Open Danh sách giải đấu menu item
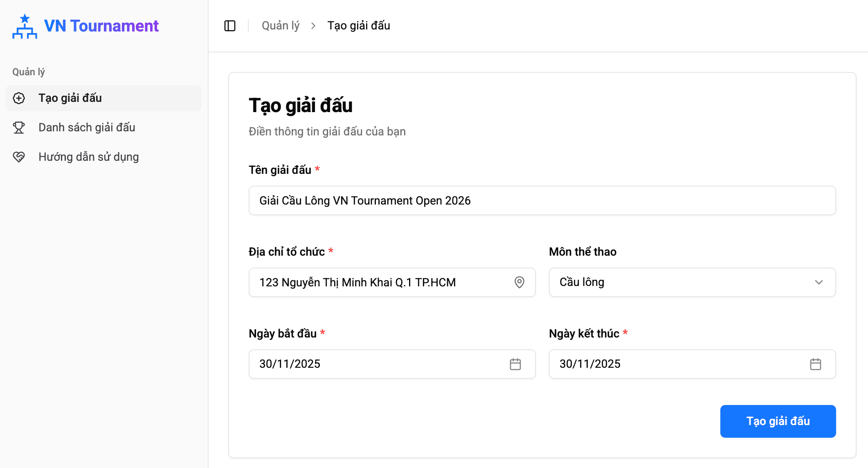 [x=103, y=128]
